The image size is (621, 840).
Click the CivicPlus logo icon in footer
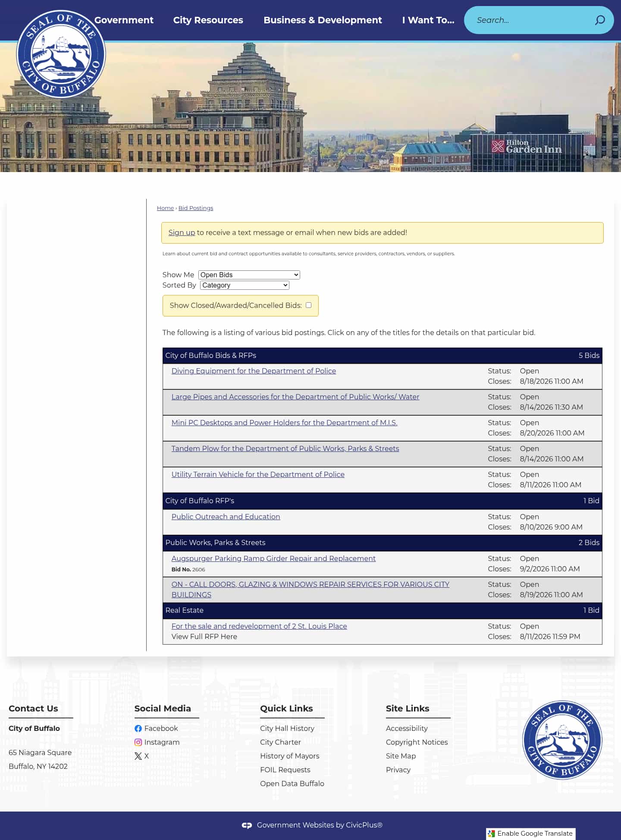click(247, 825)
